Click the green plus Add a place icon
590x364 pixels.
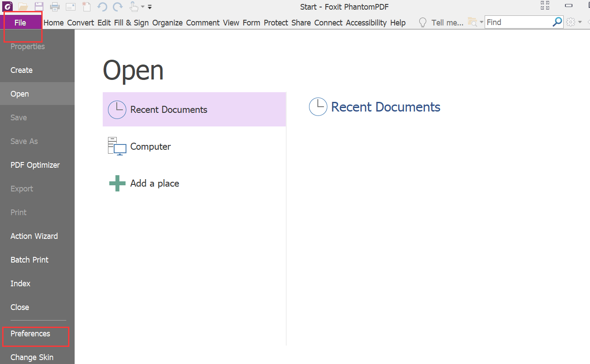coord(117,183)
